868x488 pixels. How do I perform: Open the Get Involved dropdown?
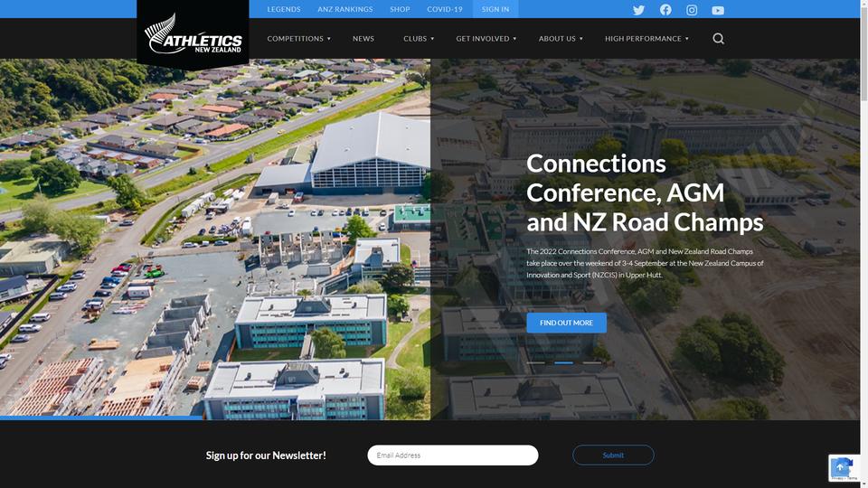486,39
